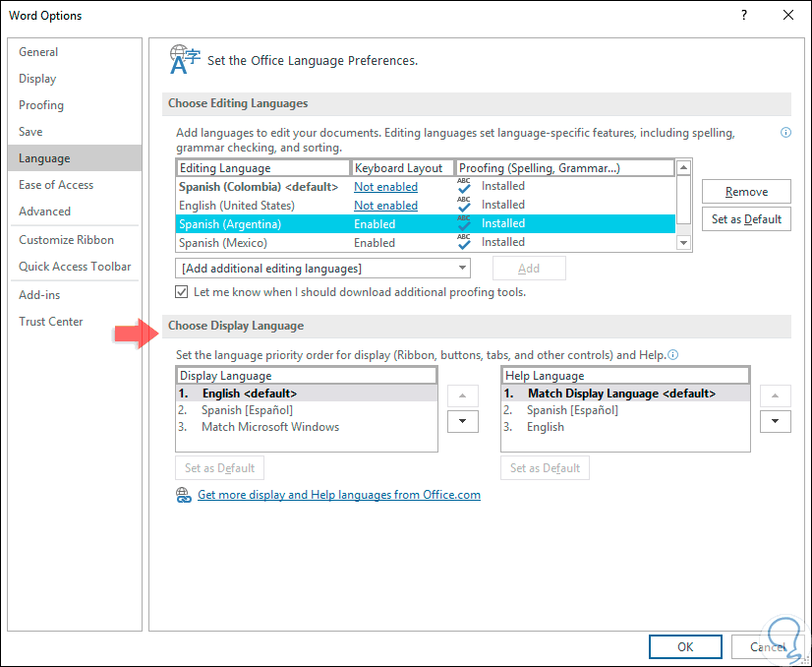Select Spanish (Colombia) <default> editing language row
812x667 pixels.
(425, 187)
